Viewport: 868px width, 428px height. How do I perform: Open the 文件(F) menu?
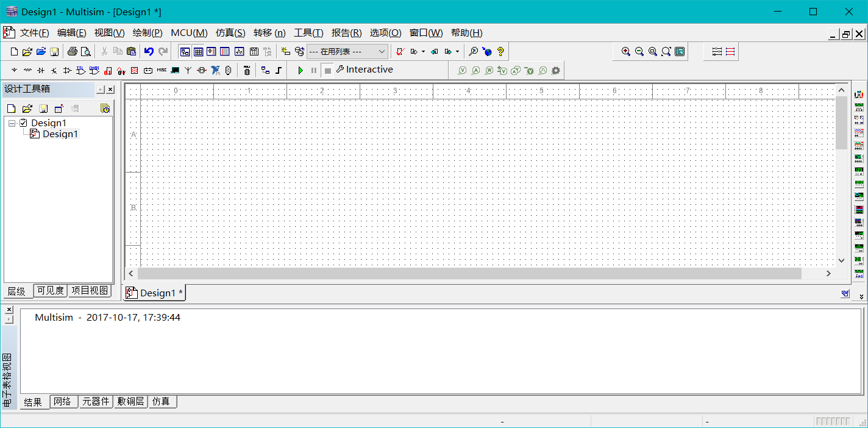(x=34, y=33)
